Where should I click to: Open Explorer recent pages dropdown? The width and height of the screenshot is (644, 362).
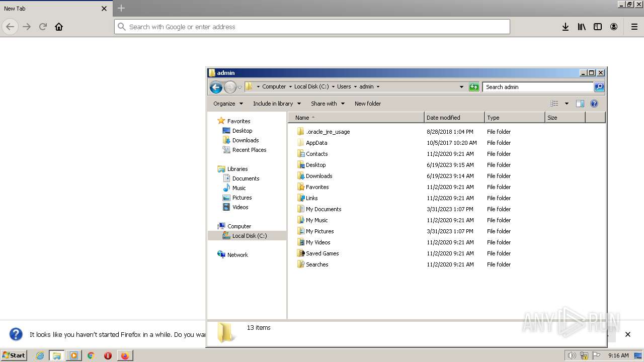pos(239,87)
